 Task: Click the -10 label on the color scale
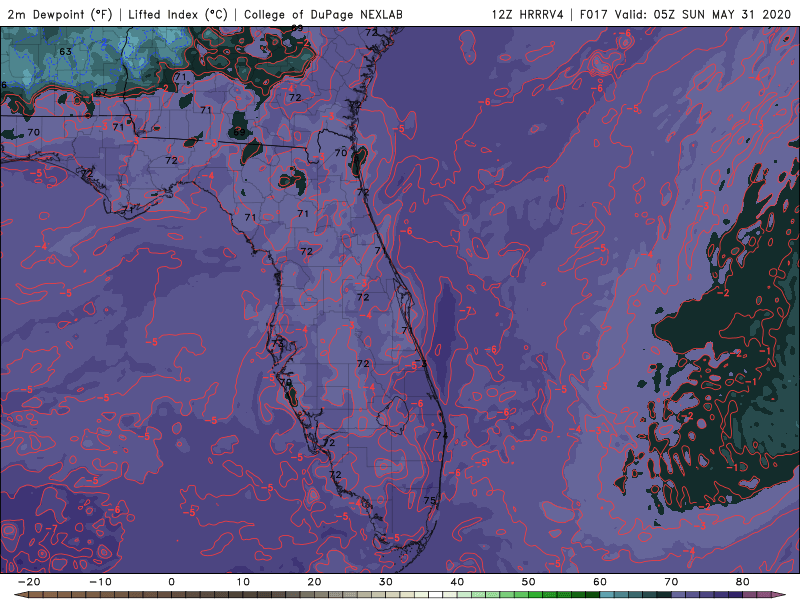(x=100, y=582)
